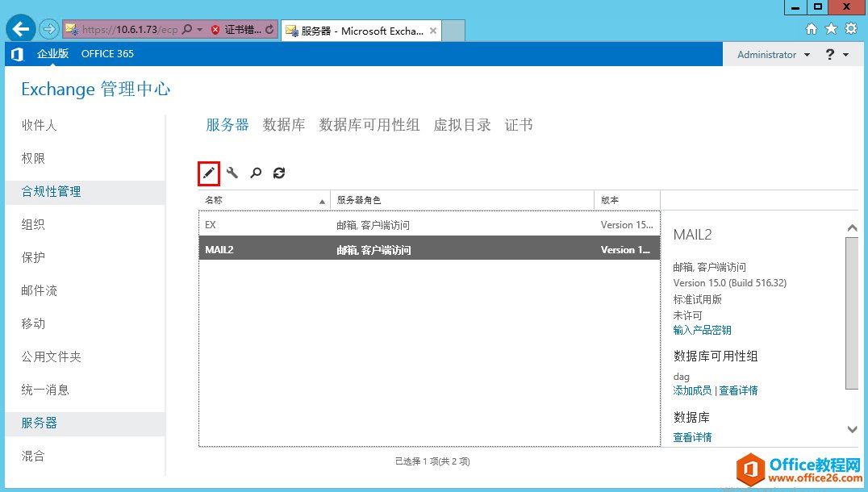Open 邮件流 in the sidebar
The width and height of the screenshot is (868, 492).
click(x=40, y=290)
